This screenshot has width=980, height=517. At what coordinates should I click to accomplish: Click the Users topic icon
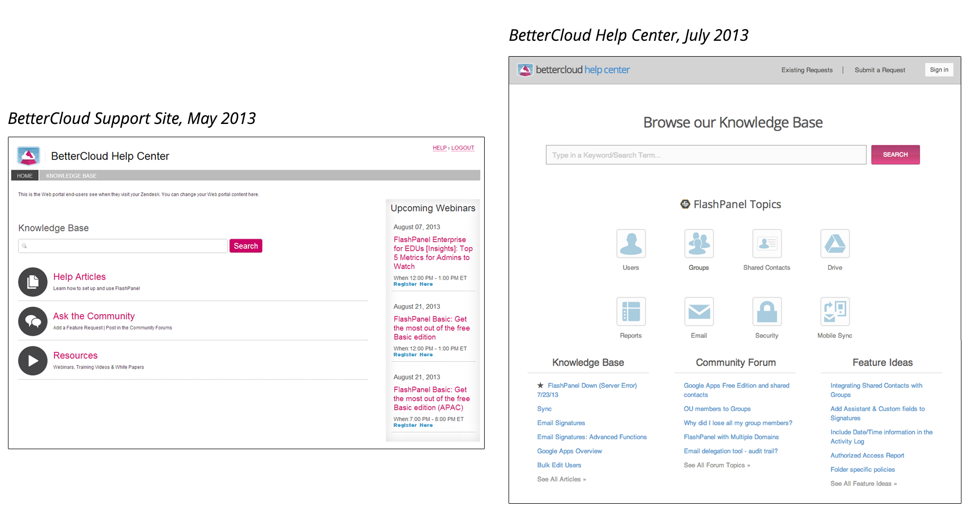(631, 244)
